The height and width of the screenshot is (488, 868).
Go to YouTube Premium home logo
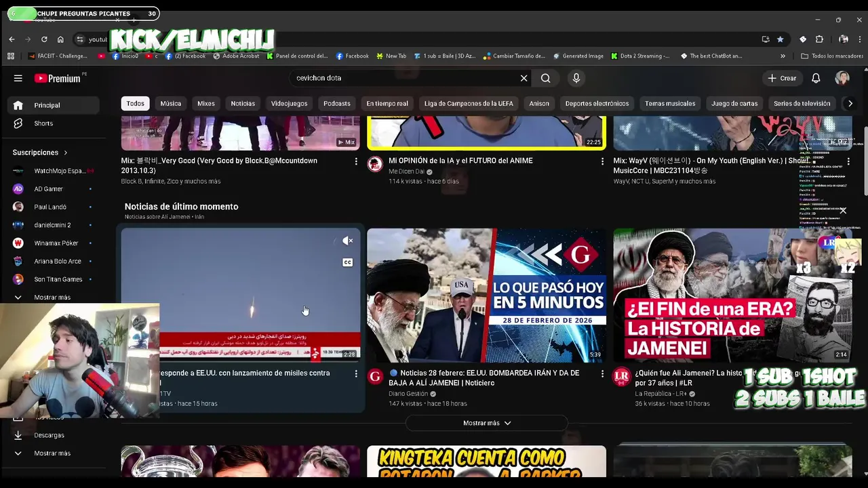58,79
